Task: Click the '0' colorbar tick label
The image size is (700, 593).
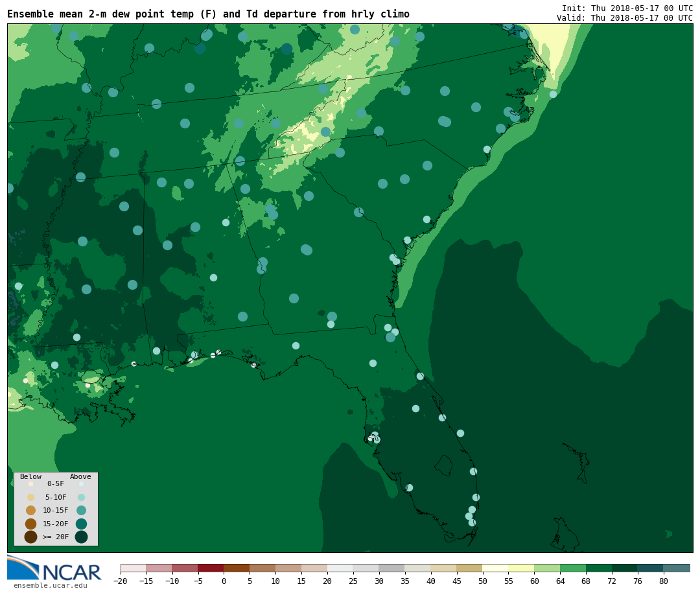Action: click(x=224, y=581)
